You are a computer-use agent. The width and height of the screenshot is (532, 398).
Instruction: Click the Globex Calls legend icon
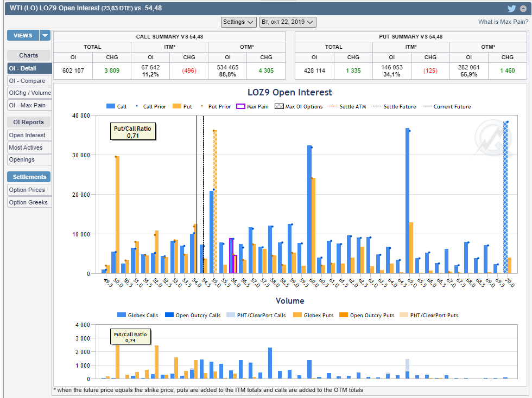pyautogui.click(x=122, y=315)
